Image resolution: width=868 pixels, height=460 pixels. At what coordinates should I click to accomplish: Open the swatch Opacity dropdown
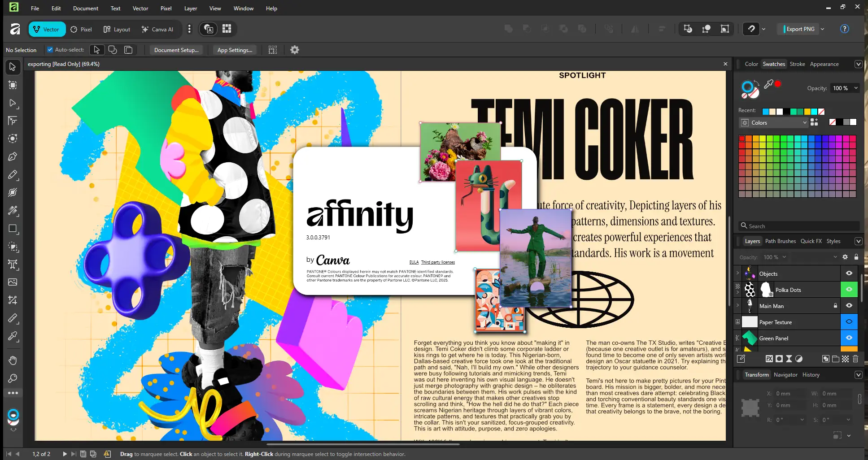coord(856,88)
